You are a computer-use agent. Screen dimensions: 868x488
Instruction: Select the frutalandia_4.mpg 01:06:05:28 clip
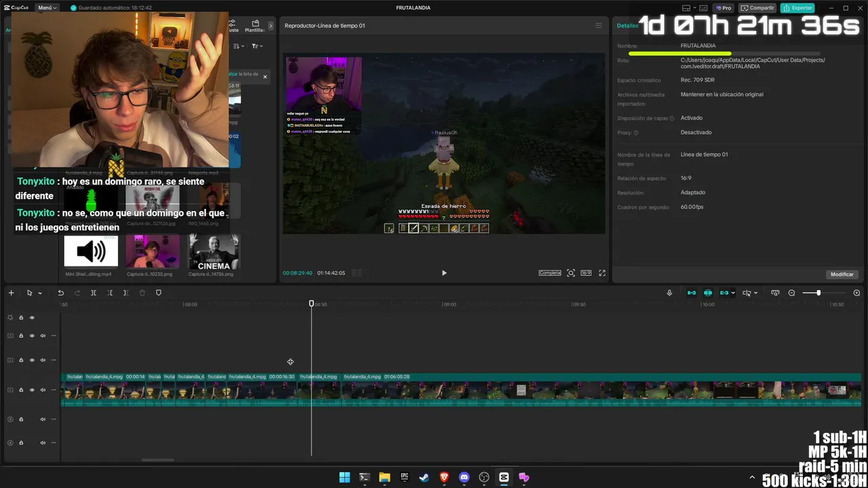(x=601, y=390)
